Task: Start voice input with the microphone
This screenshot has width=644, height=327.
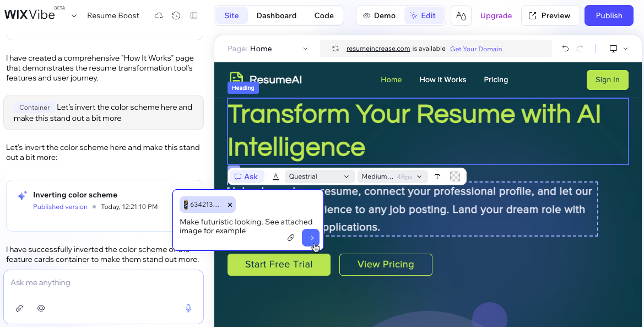Action: (x=188, y=308)
